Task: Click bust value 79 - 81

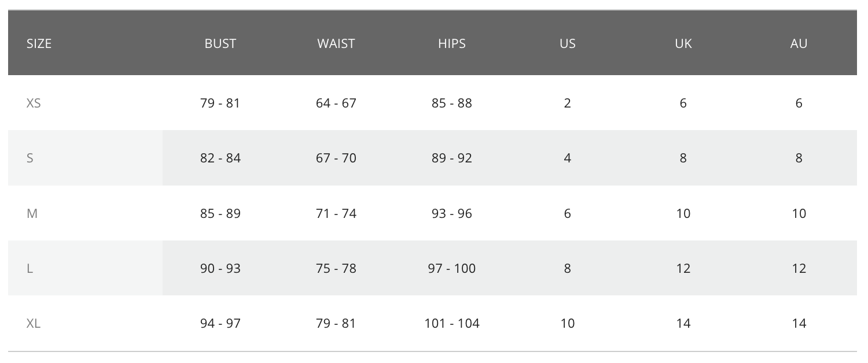Action: pos(220,103)
